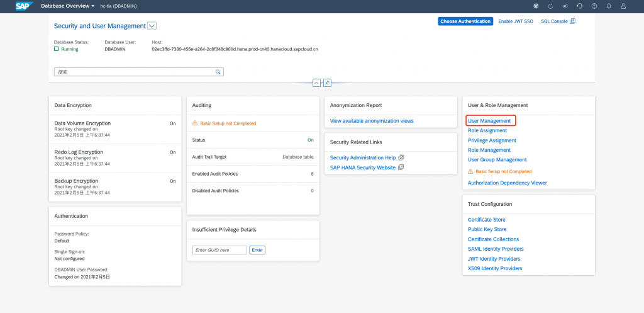Open Role Management link
The width and height of the screenshot is (644, 313).
[489, 150]
